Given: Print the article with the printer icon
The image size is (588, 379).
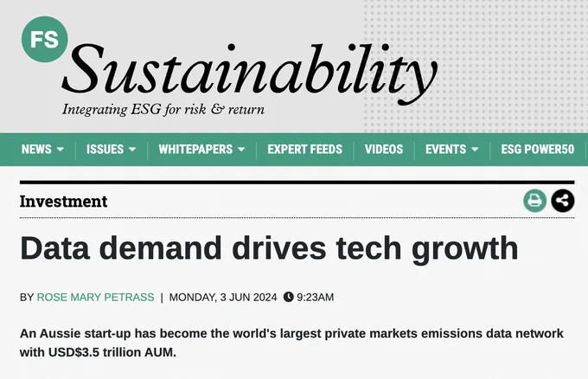Looking at the screenshot, I should click(534, 201).
